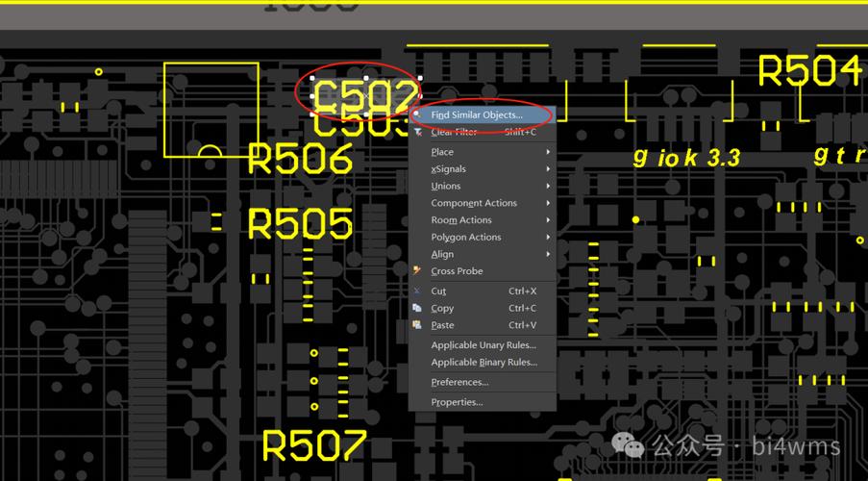
Task: Open Applicable Binary Rules dialog
Action: [x=483, y=363]
